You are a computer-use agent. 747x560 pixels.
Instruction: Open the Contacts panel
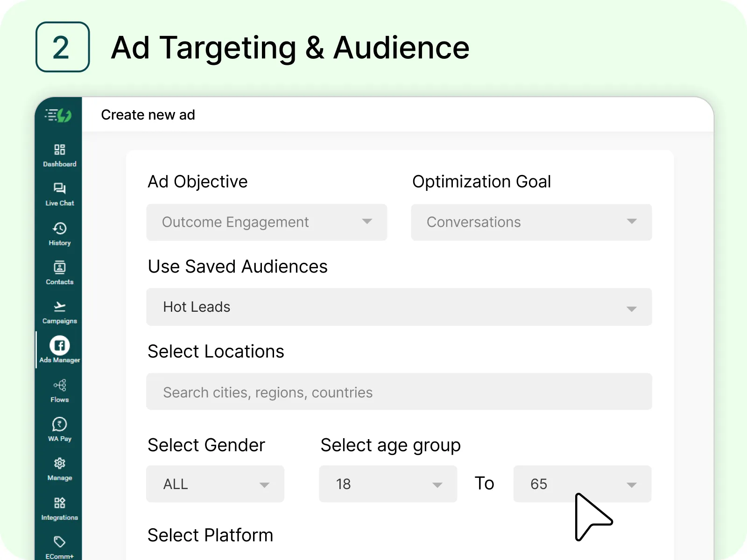point(59,272)
